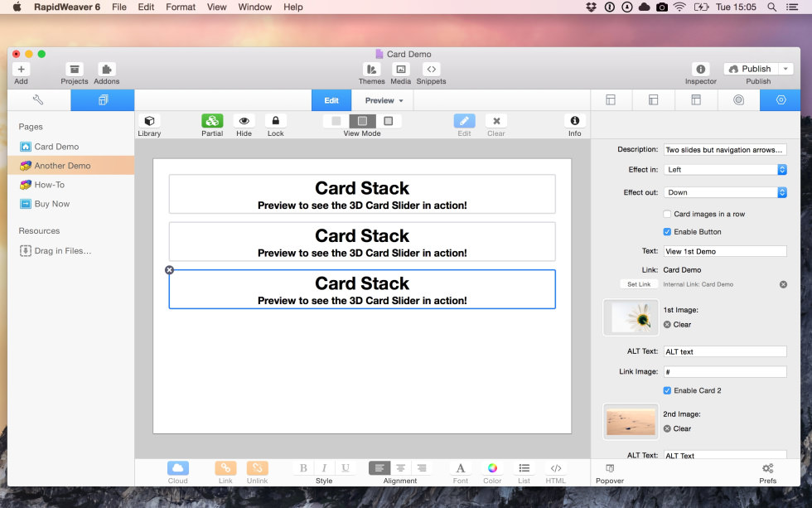Click the Hide eye icon

[244, 121]
